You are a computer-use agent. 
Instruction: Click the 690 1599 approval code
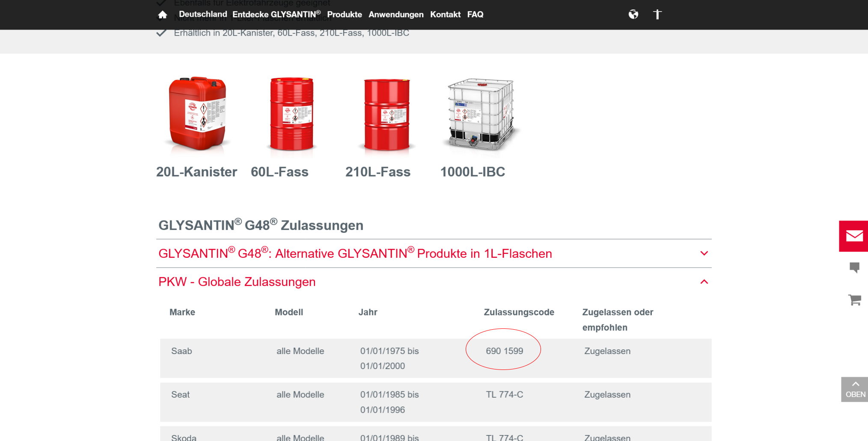504,351
